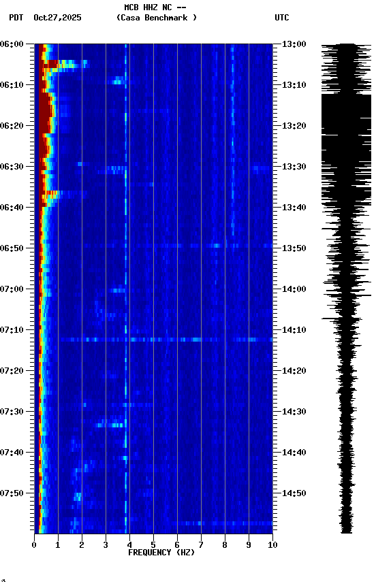
Task: Click the 7 Hz frequency tick label
Action: (x=201, y=545)
